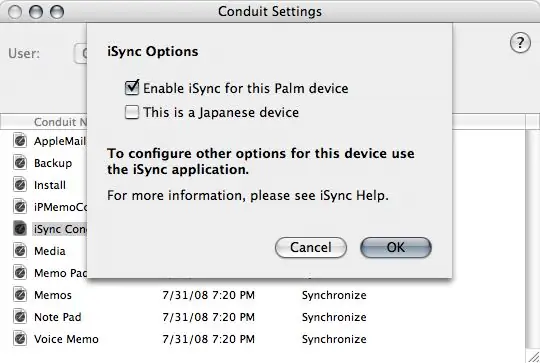This screenshot has height=363, width=540.
Task: Check This is a Japanese device
Action: (x=132, y=112)
